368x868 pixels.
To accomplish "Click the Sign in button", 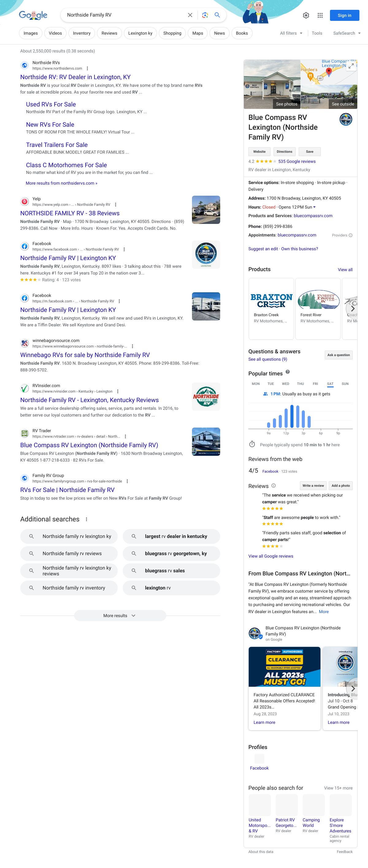I will pos(344,16).
